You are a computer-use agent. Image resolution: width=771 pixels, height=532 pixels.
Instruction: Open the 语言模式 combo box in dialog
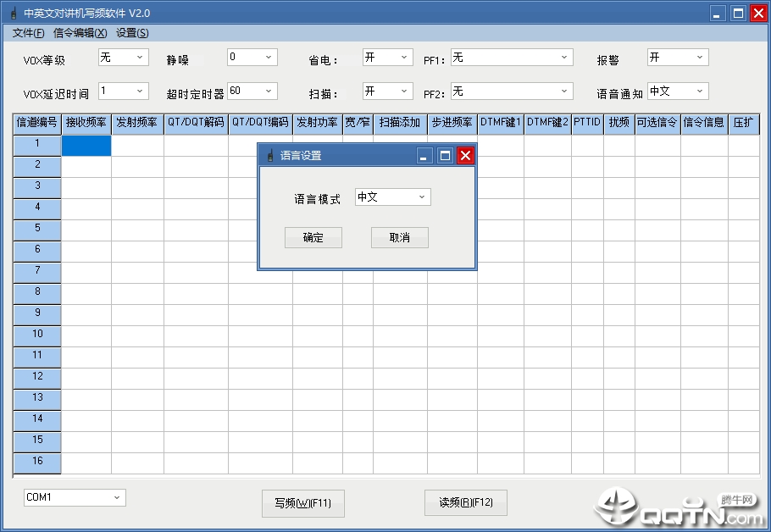(393, 197)
